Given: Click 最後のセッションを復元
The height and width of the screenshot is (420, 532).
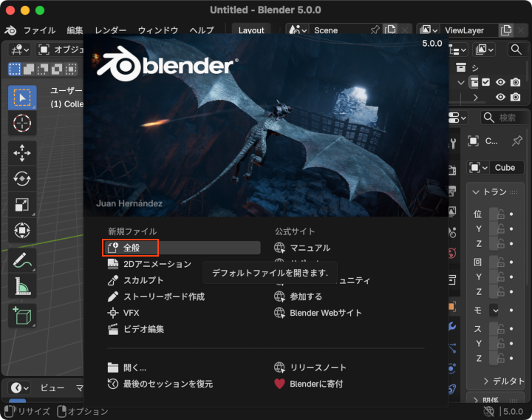Looking at the screenshot, I should pyautogui.click(x=160, y=384).
